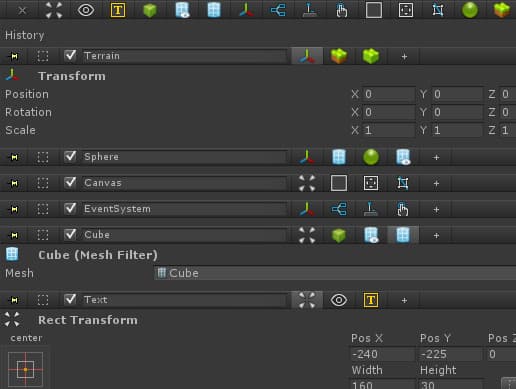Add component with plus on EventSystem row
516x389 pixels.
436,210
